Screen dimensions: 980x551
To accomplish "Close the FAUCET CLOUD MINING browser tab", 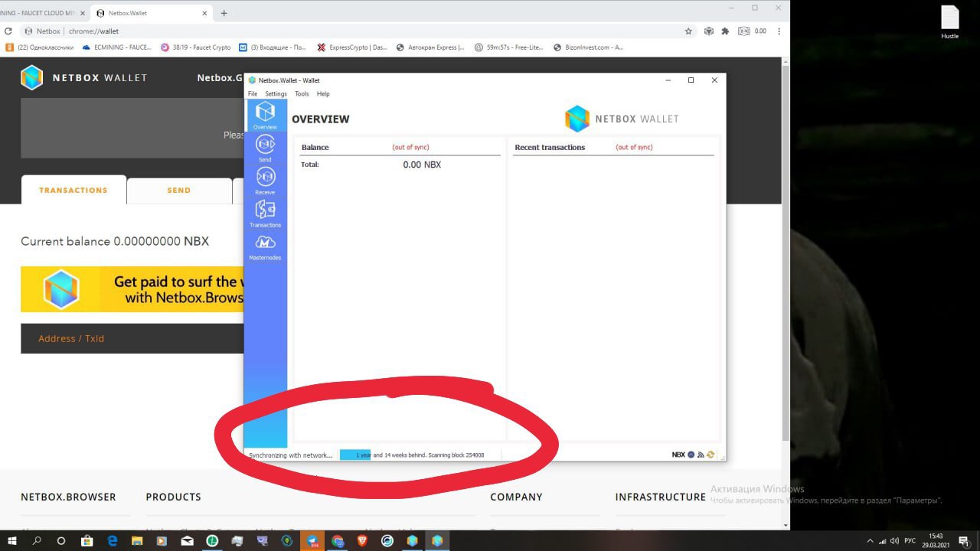I will [83, 13].
